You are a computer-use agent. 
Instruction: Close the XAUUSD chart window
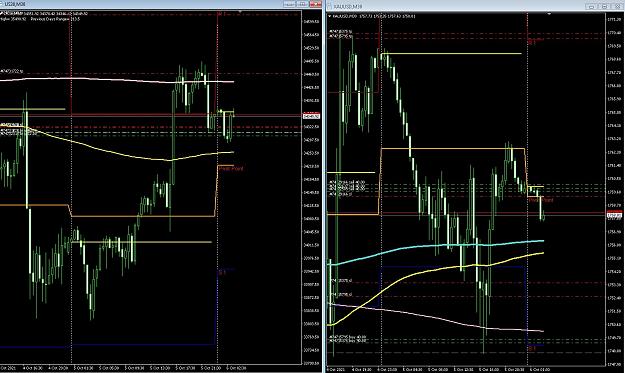tap(617, 6)
